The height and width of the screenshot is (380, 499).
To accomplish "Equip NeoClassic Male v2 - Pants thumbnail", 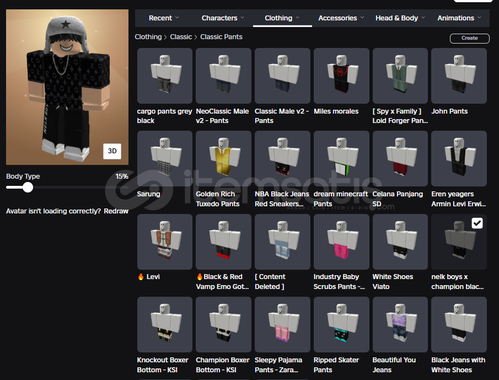I will click(x=223, y=76).
